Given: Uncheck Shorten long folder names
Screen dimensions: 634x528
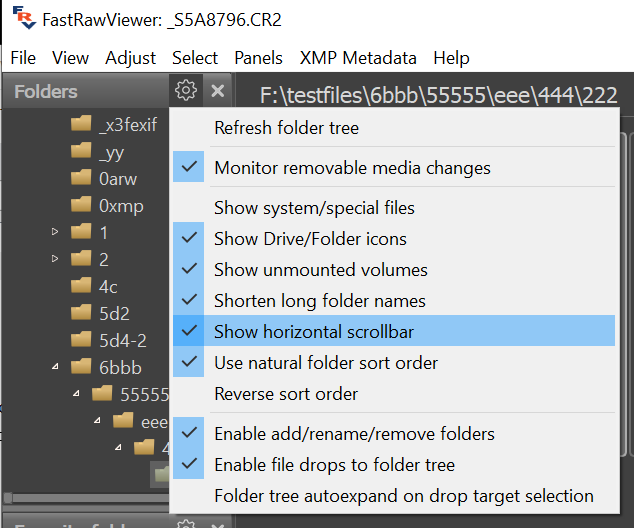Looking at the screenshot, I should click(319, 301).
